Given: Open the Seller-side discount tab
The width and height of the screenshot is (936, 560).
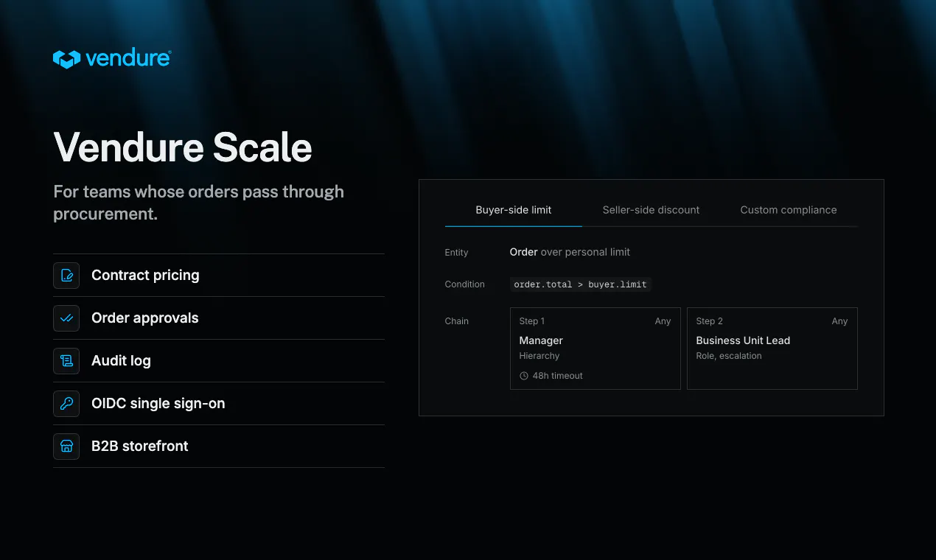Looking at the screenshot, I should tap(651, 210).
